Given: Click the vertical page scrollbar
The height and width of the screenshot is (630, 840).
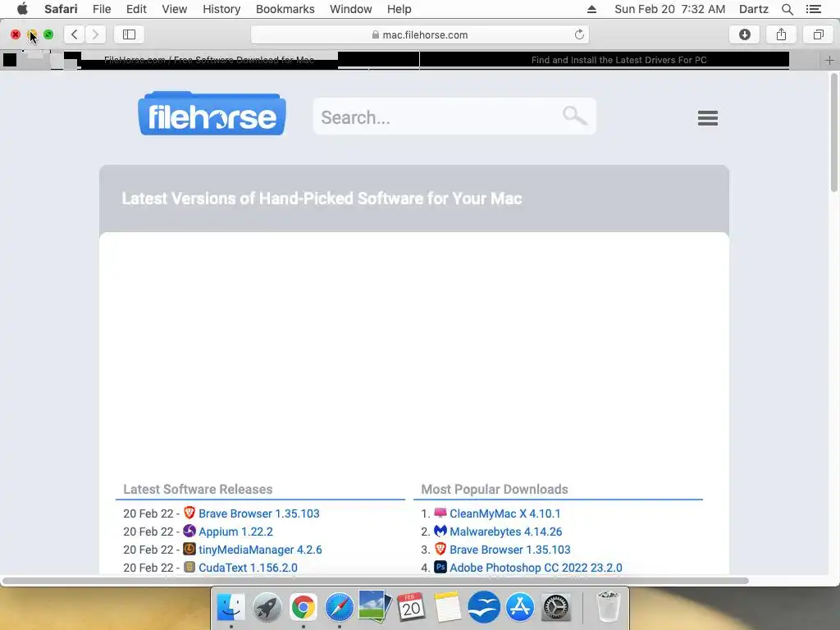Looking at the screenshot, I should [833, 133].
